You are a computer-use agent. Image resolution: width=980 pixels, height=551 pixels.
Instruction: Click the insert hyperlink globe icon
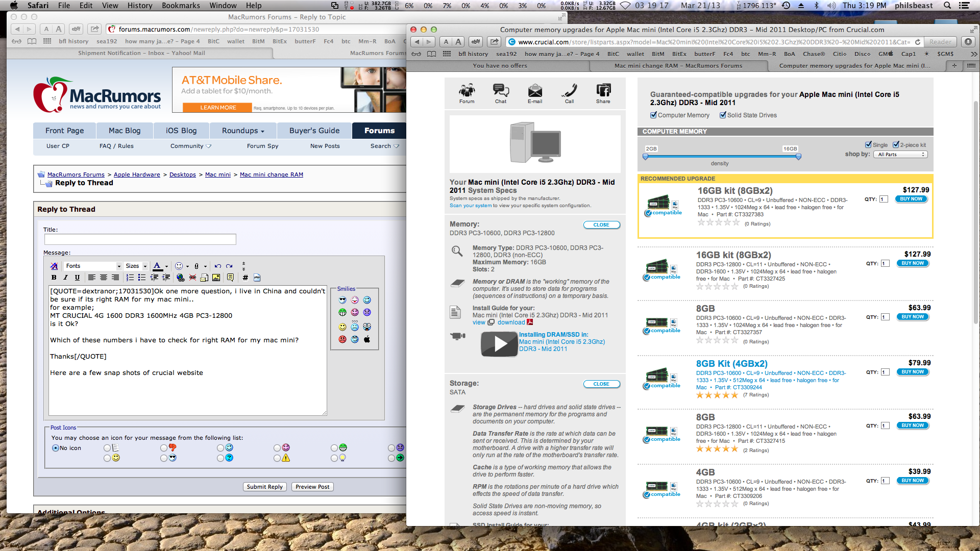point(180,278)
